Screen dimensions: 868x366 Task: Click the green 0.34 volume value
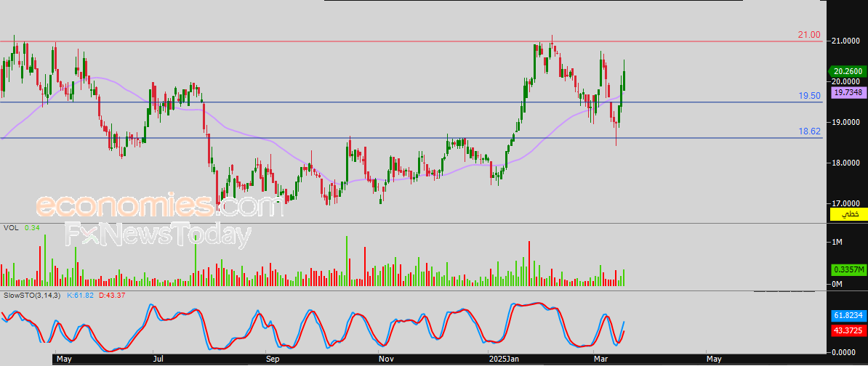(x=31, y=227)
